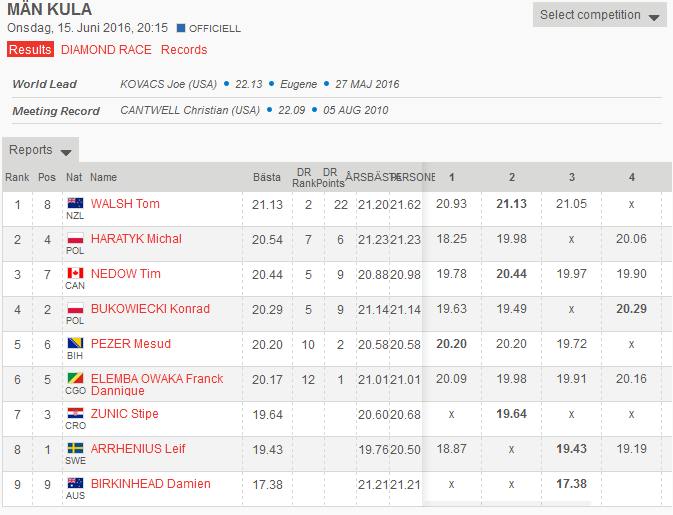Viewport: 673px width, 515px height.
Task: Open the Select competition dropdown
Action: pos(599,15)
